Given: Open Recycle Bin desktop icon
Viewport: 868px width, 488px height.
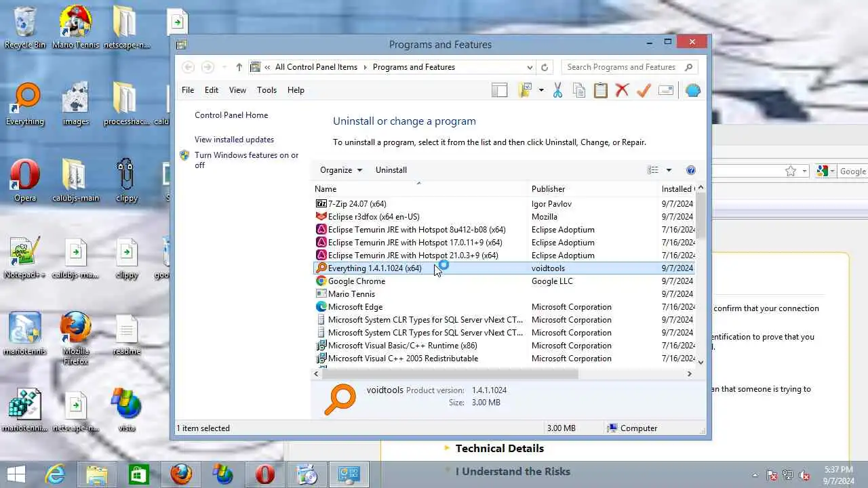Looking at the screenshot, I should [25, 28].
